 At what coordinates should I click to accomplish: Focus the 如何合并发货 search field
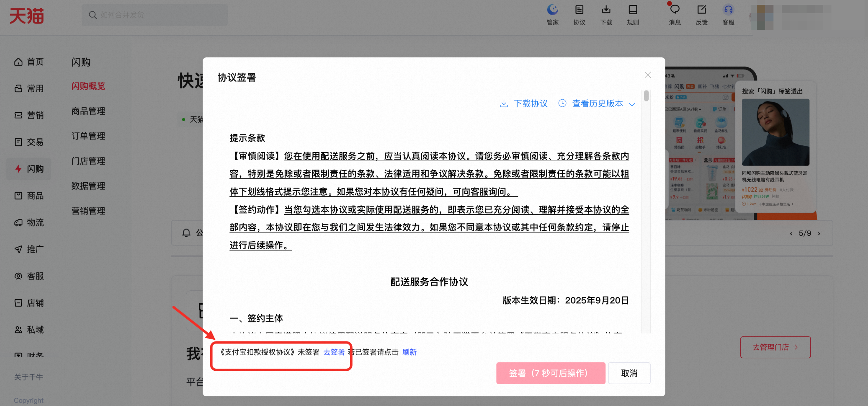[x=155, y=15]
